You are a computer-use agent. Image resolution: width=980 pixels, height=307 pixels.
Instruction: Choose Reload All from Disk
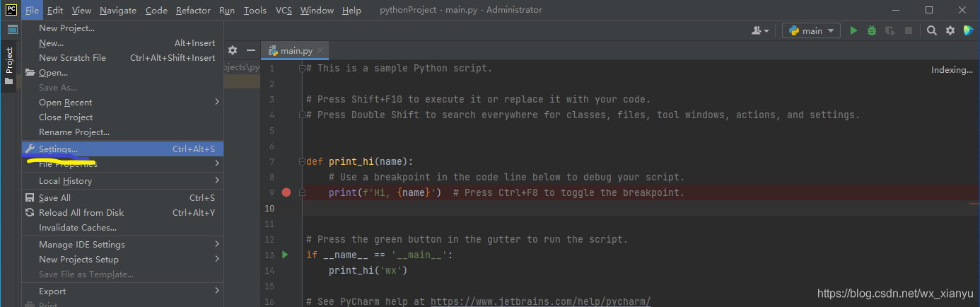tap(123, 212)
